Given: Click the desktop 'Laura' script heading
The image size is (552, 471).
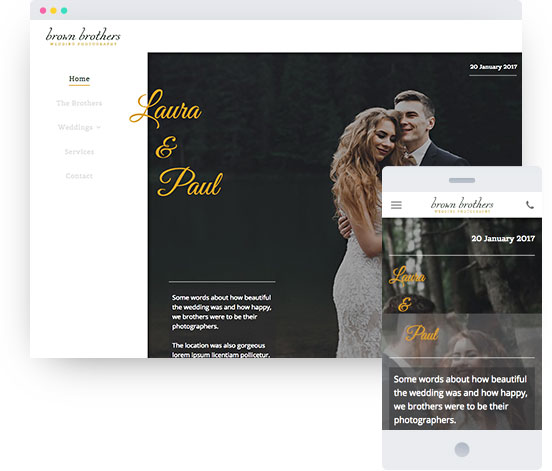Looking at the screenshot, I should pyautogui.click(x=165, y=108).
